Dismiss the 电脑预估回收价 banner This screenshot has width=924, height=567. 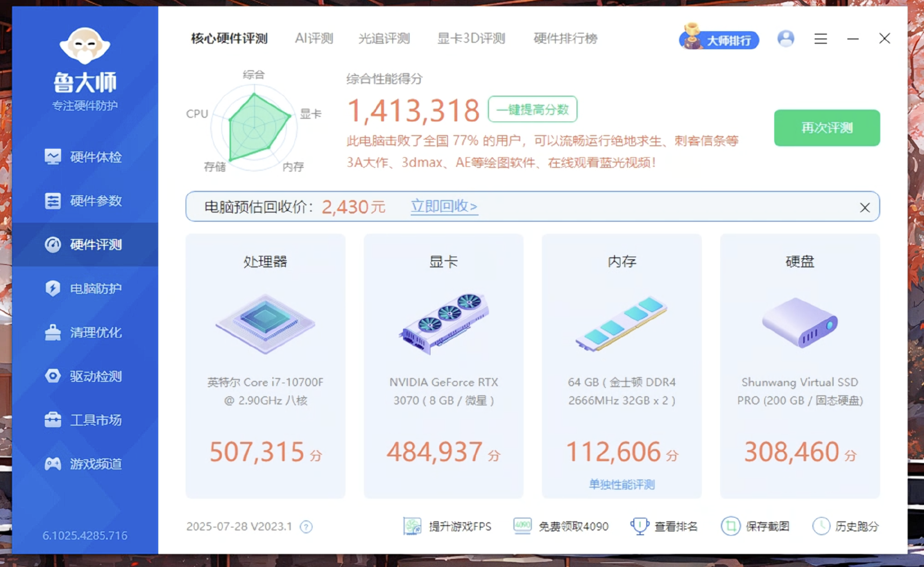coord(865,207)
